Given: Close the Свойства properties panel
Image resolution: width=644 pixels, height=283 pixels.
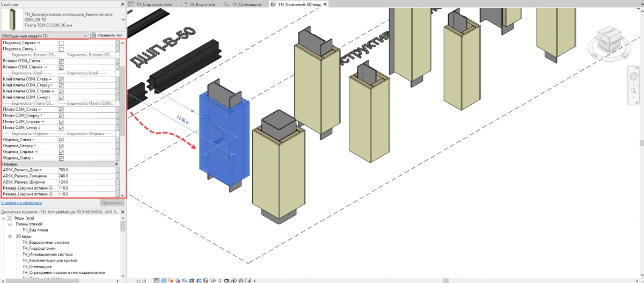Looking at the screenshot, I should (122, 4).
